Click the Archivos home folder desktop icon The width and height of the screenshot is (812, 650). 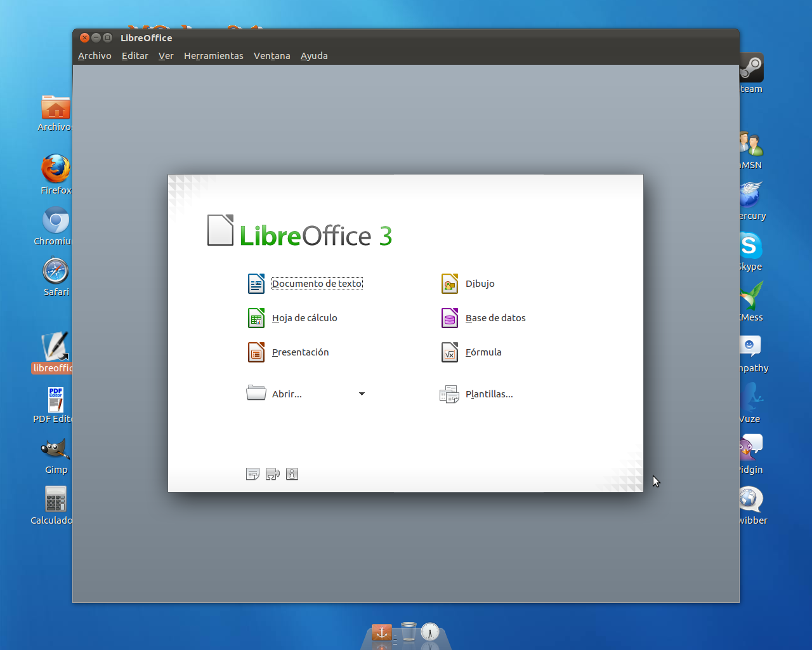[x=56, y=108]
